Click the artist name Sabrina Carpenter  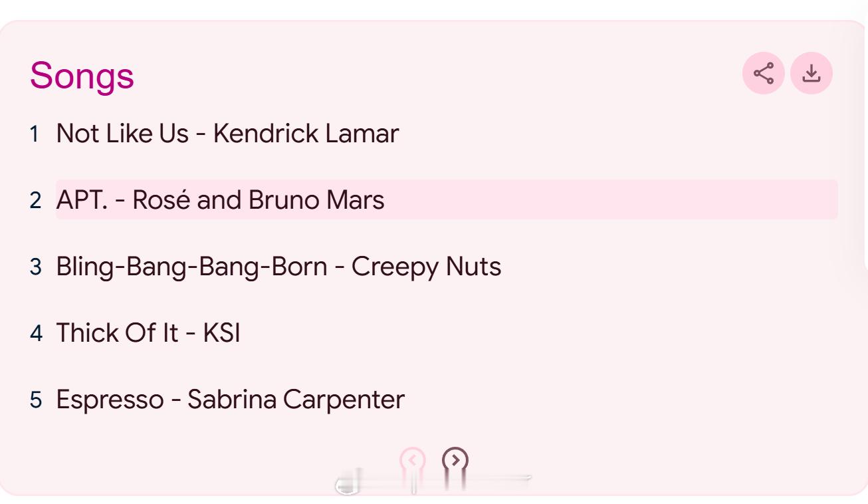click(x=296, y=400)
